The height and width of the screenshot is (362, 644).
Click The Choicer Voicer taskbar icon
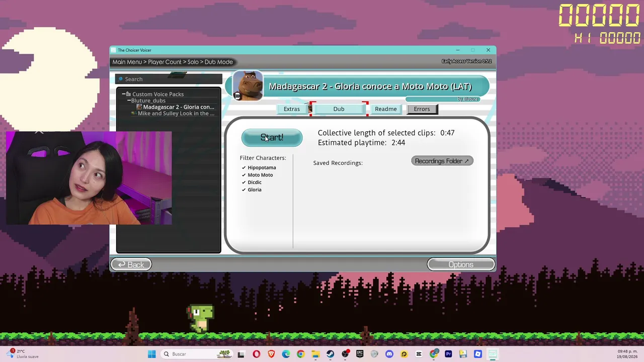tap(493, 354)
